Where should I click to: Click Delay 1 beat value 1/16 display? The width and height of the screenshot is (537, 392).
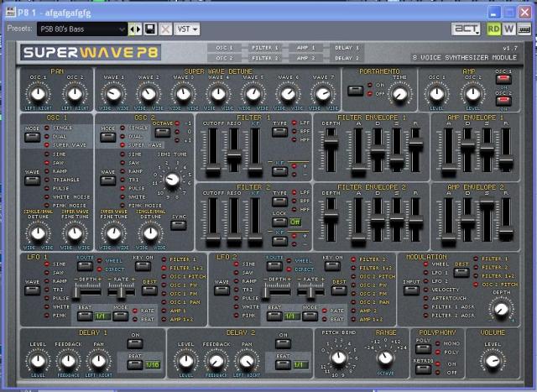coord(153,365)
